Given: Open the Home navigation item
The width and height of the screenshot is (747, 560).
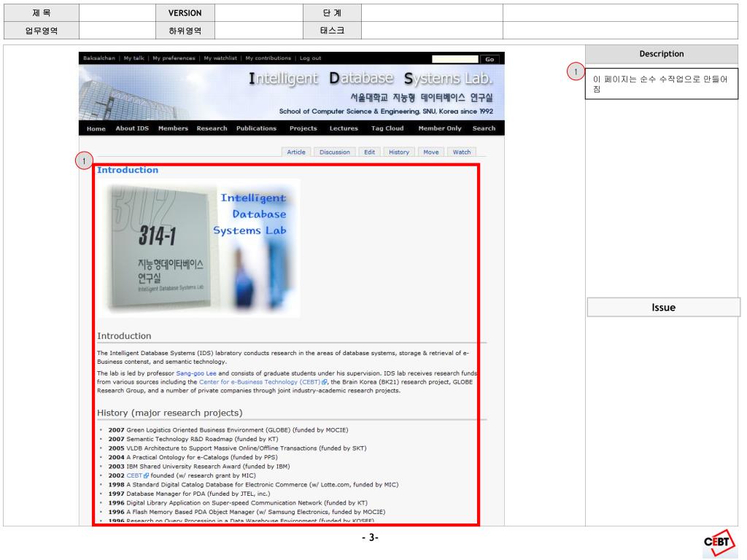Looking at the screenshot, I should [96, 128].
